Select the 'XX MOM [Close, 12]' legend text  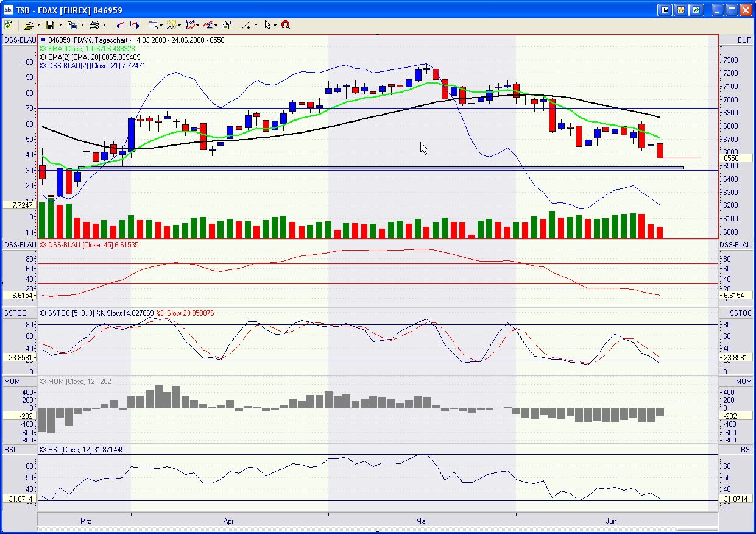pos(76,381)
